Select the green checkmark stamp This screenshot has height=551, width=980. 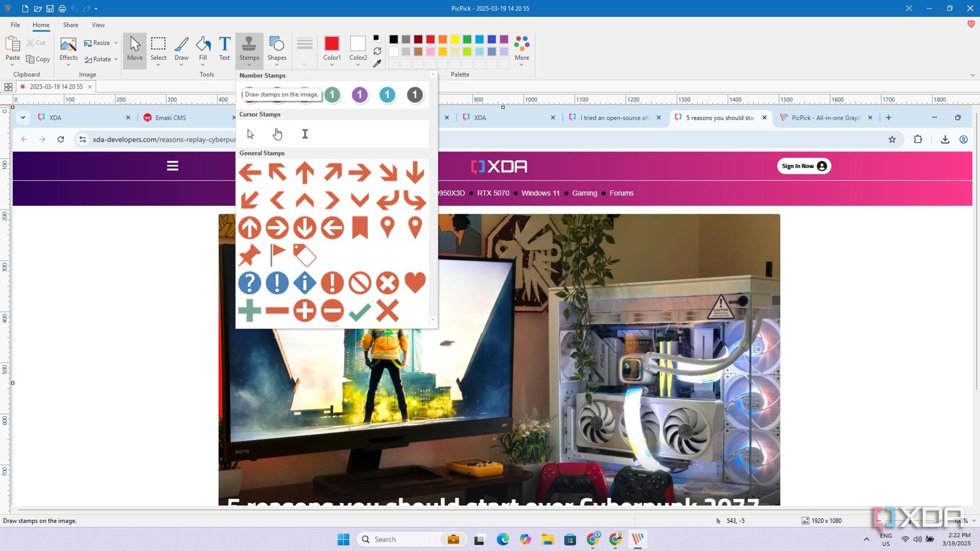point(359,310)
